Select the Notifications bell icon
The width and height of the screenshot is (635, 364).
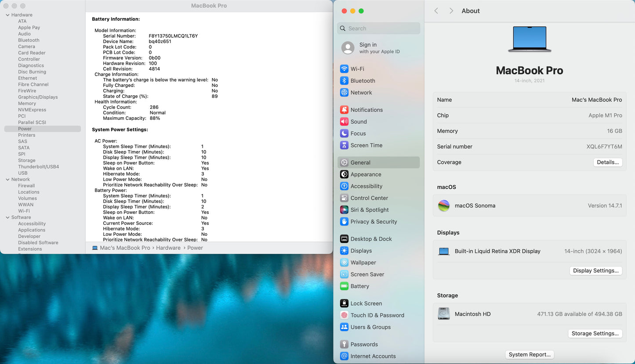344,110
